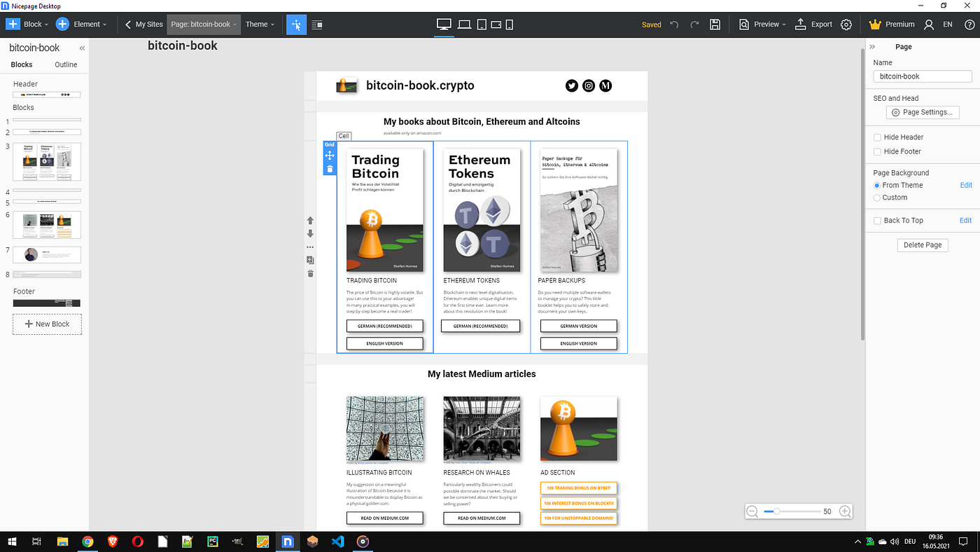The width and height of the screenshot is (980, 552).
Task: Open PyCharm from the taskbar
Action: pos(212,541)
